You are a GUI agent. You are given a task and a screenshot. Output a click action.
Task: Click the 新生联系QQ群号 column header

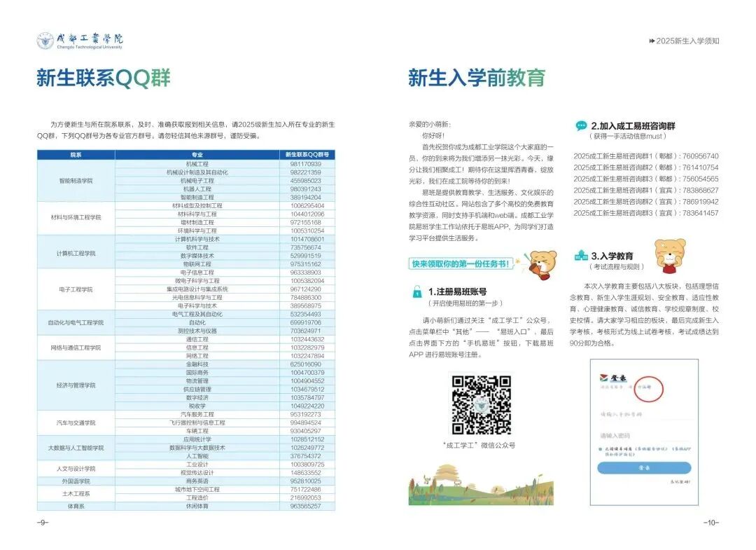click(308, 153)
